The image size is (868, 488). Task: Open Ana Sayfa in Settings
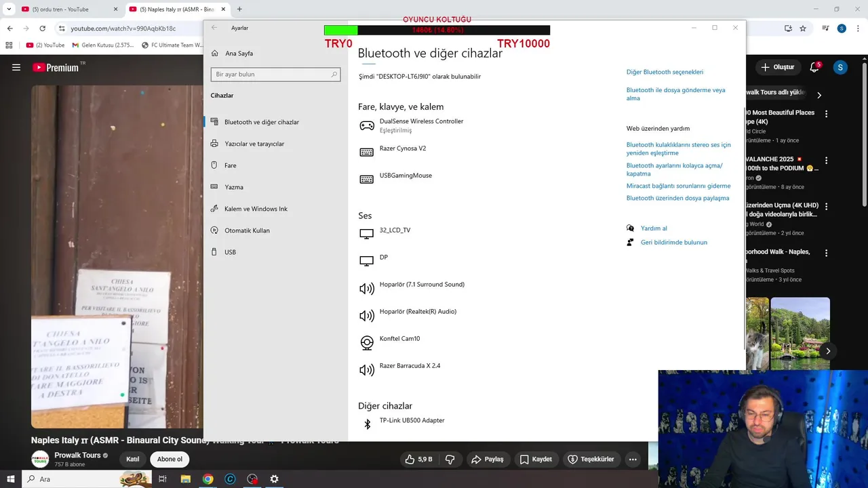232,54
